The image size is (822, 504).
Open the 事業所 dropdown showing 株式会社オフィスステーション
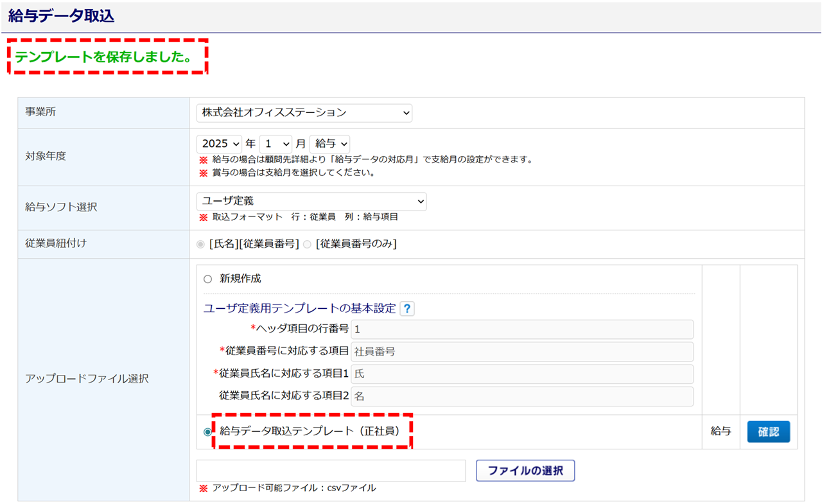tap(304, 113)
